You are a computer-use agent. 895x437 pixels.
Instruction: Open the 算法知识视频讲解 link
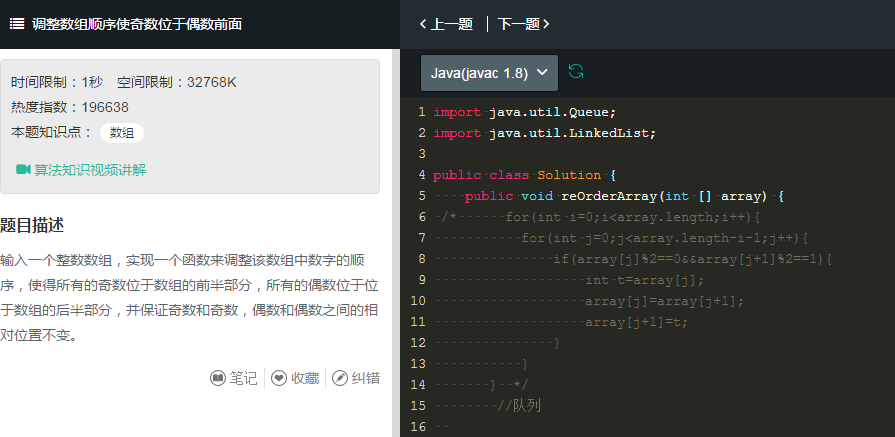pos(81,170)
